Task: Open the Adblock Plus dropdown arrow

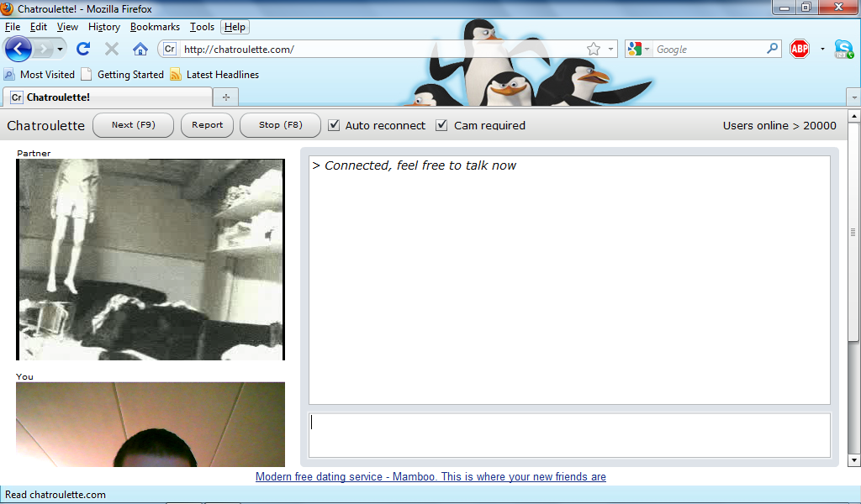Action: (822, 49)
